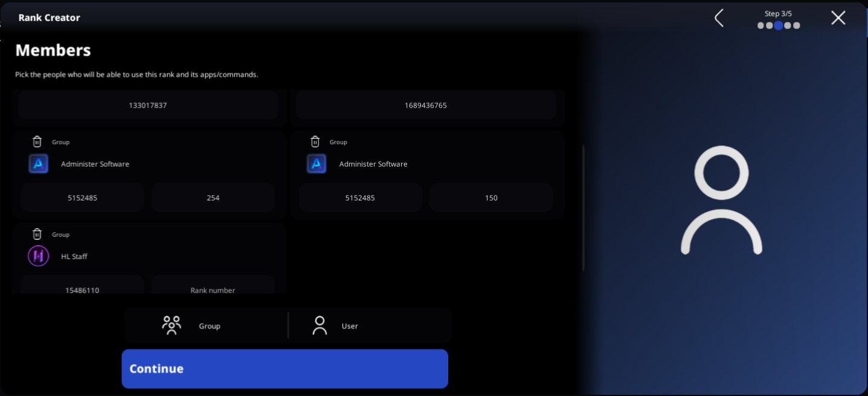Click the 254 rank number field

[213, 197]
